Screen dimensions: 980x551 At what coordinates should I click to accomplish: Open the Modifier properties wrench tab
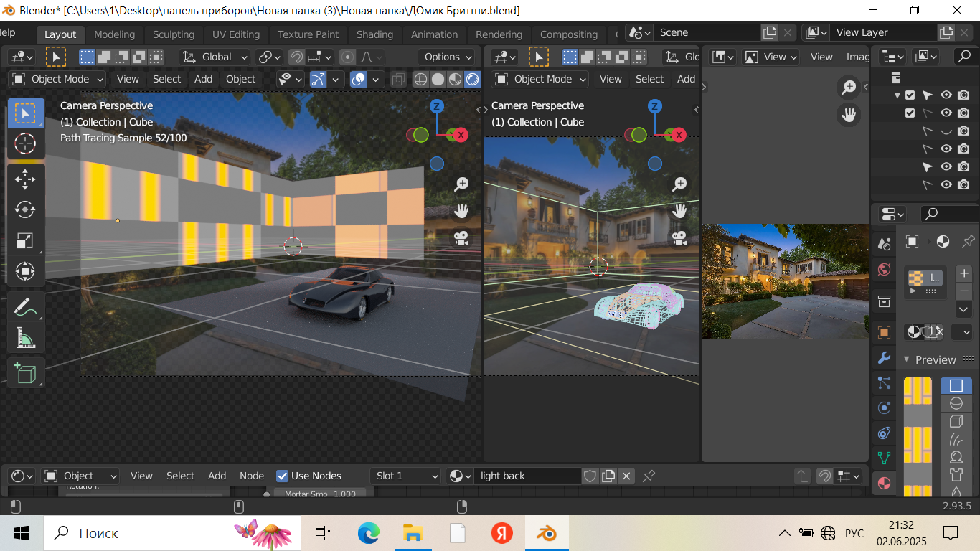(x=884, y=357)
